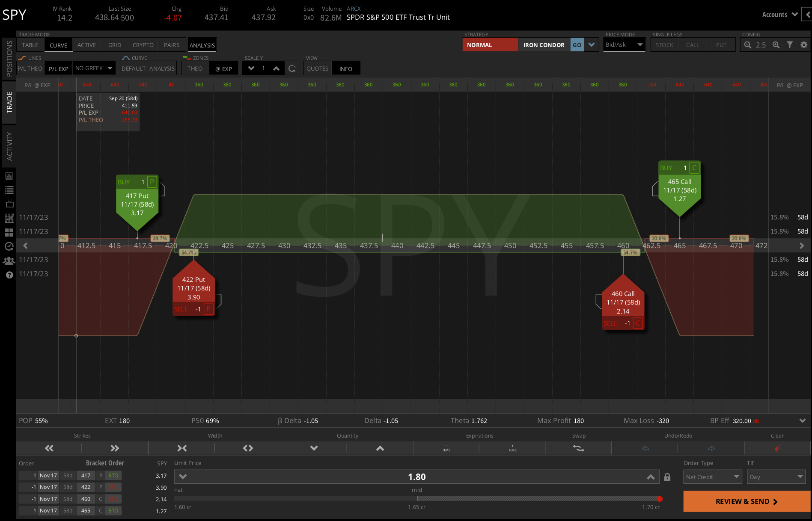812x521 pixels.
Task: Switch view to INFO
Action: pyautogui.click(x=346, y=68)
